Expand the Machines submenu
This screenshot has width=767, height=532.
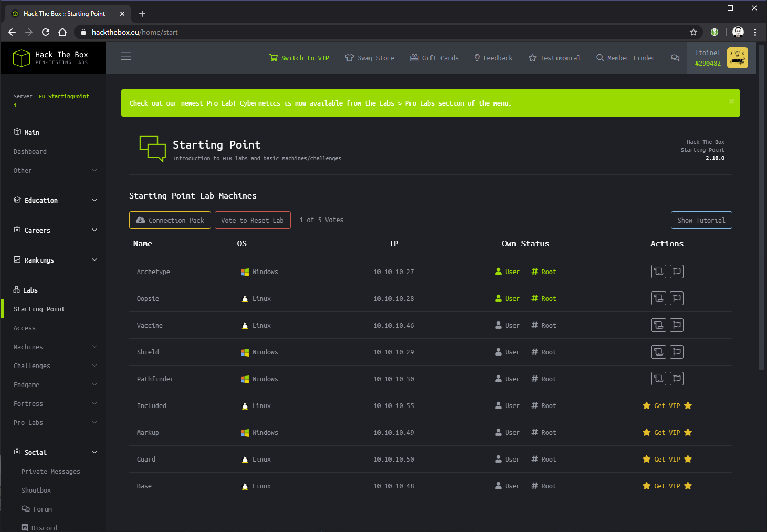click(55, 347)
